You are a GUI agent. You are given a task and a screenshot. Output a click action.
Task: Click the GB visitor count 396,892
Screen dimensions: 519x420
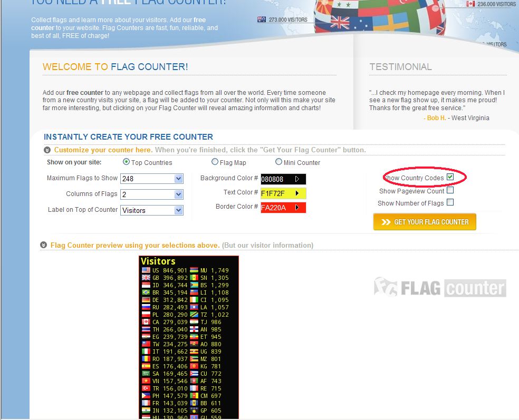click(175, 278)
